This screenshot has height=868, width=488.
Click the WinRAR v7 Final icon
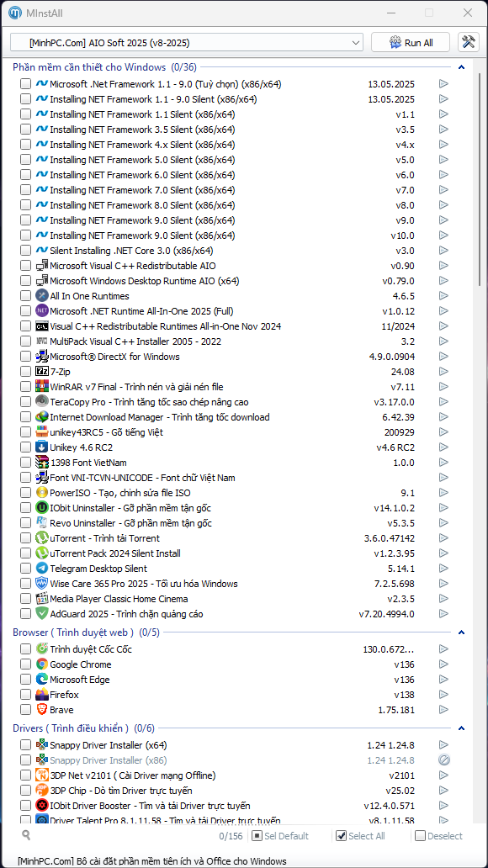(x=41, y=386)
